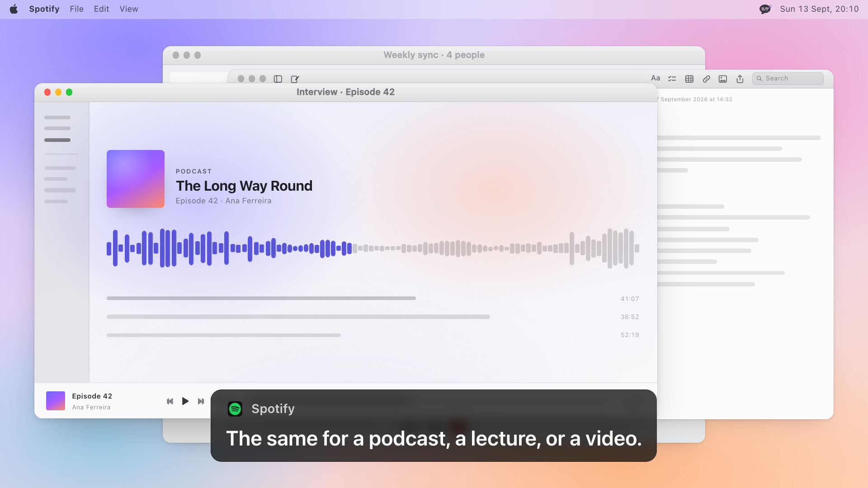
Task: Create a new note with the compose icon
Action: click(295, 79)
